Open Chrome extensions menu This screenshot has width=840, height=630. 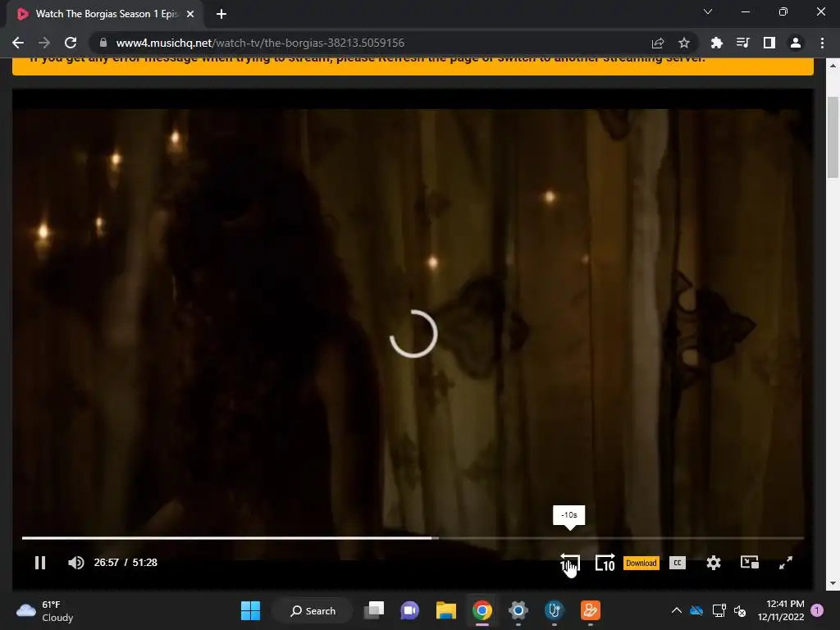[717, 43]
